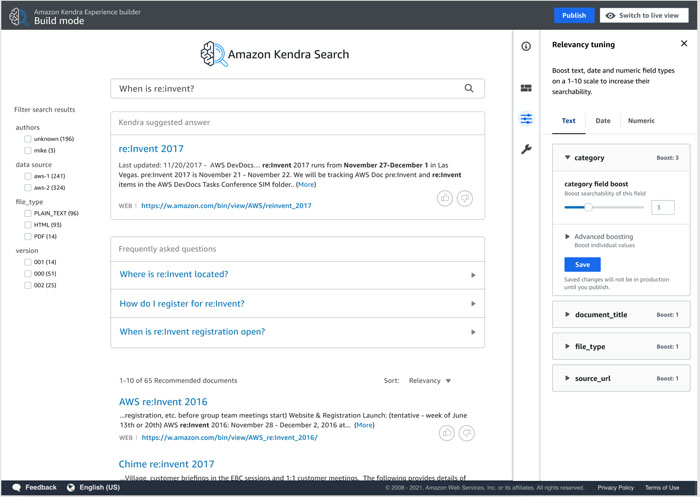Open the Chime re:invent 2017 result
This screenshot has width=700, height=497.
pos(167,464)
